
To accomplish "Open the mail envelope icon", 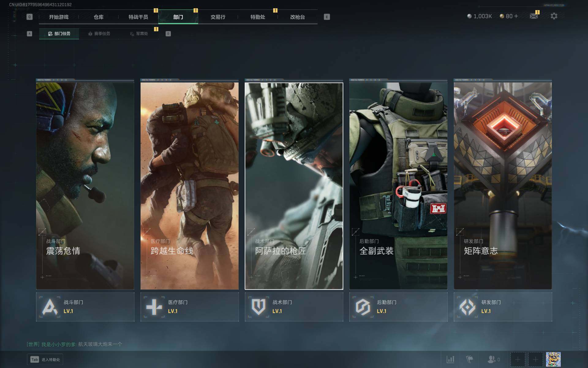I will tap(533, 16).
